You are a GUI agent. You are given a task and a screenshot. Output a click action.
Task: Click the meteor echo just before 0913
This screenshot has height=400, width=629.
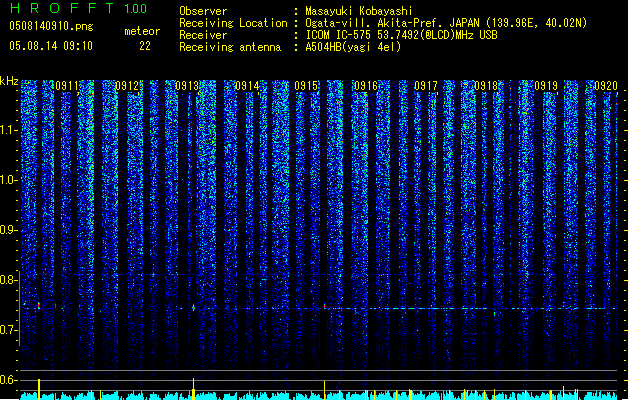click(x=194, y=307)
